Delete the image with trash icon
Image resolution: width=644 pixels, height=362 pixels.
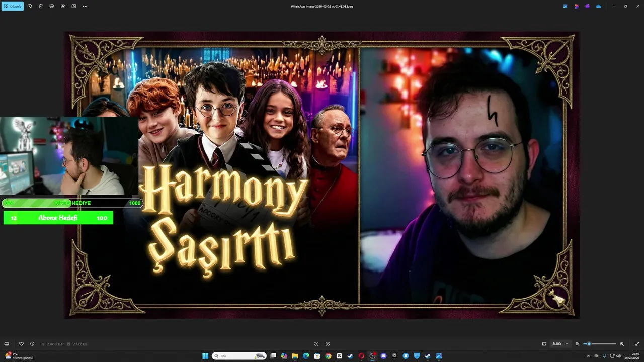41,6
